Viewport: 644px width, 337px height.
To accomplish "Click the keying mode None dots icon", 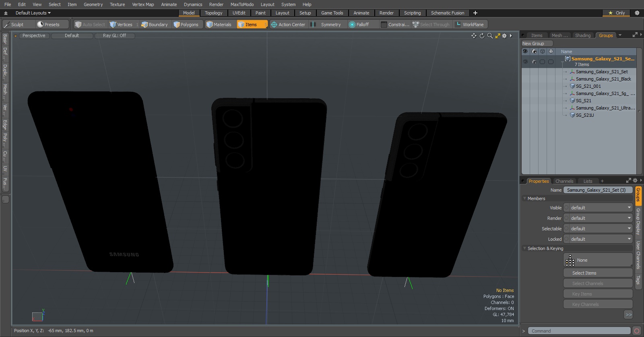I will (570, 261).
